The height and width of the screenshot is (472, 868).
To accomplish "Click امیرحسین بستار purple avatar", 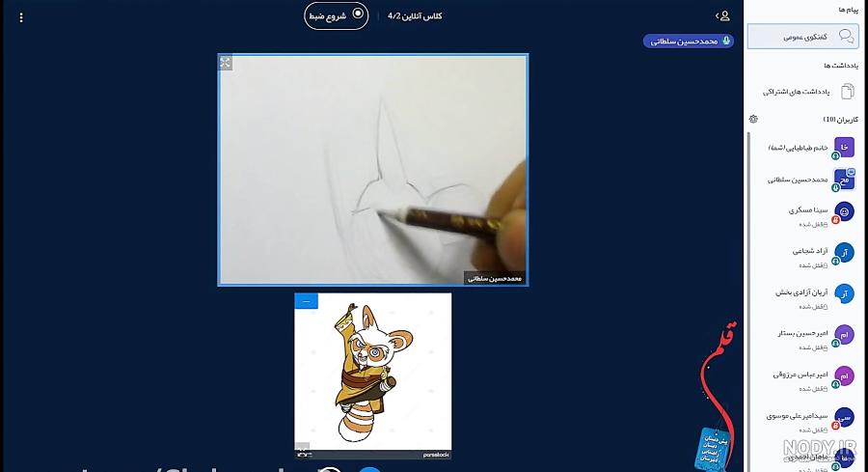I will point(844,335).
